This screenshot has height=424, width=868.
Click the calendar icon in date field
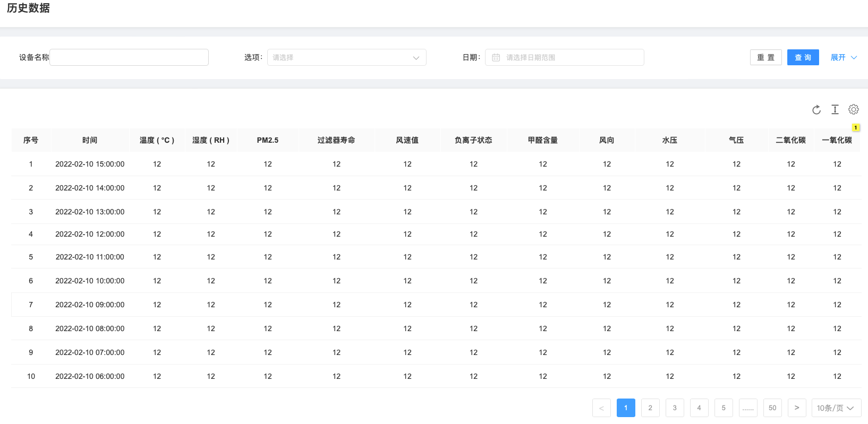pos(496,57)
